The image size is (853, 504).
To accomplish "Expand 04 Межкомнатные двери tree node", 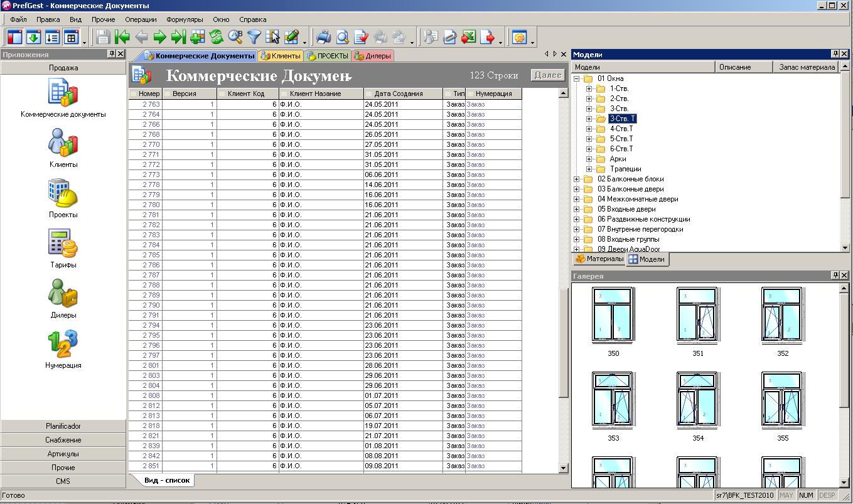I will click(x=577, y=199).
